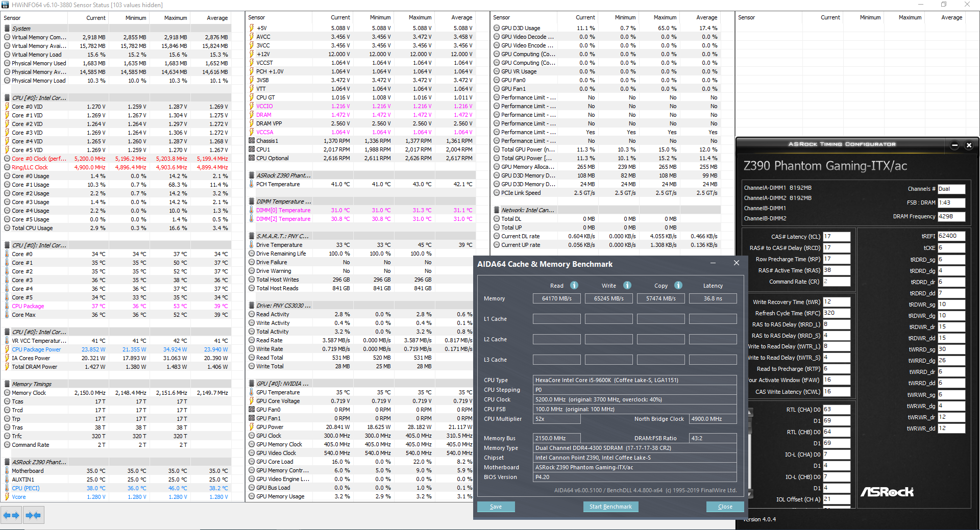Click the Network: Intel group icon
The width and height of the screenshot is (980, 530).
497,210
